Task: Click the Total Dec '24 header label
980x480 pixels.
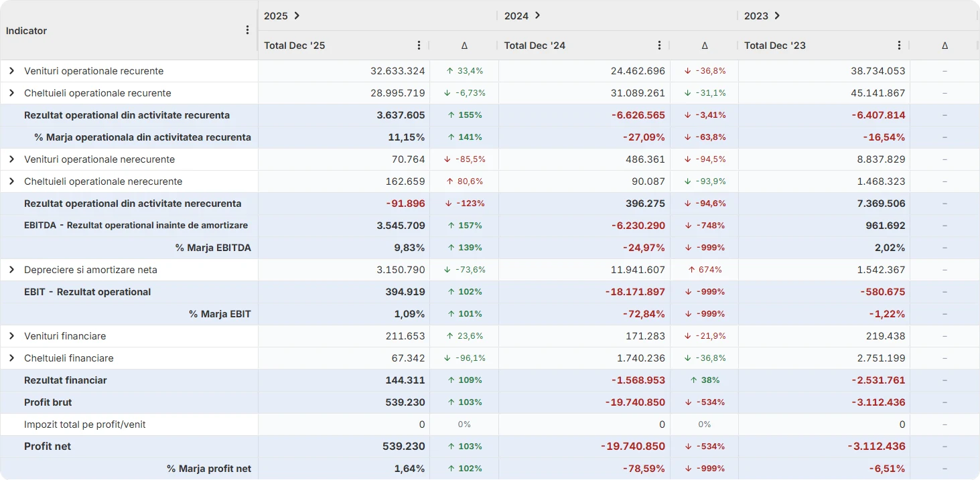Action: 535,46
